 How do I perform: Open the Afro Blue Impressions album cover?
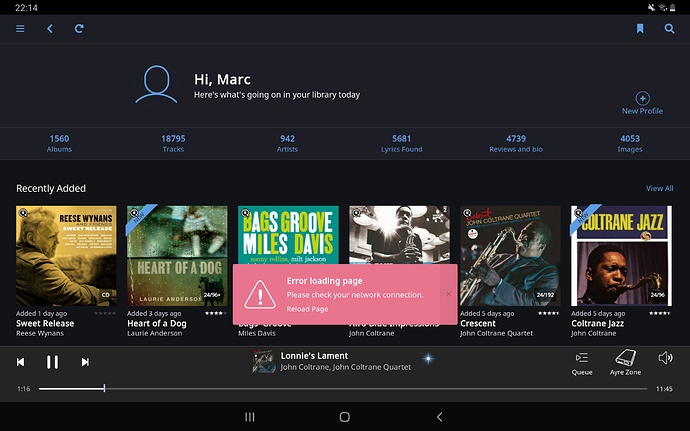coord(399,235)
